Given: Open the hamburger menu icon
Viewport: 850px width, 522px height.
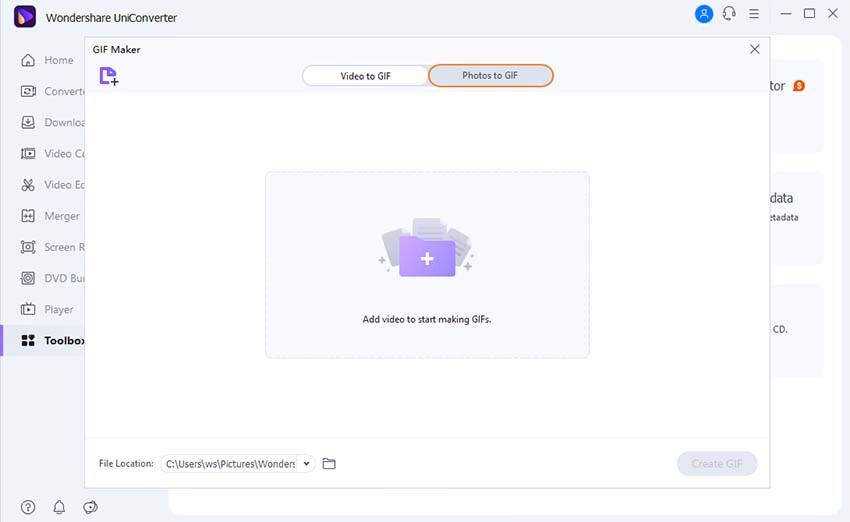Looking at the screenshot, I should coord(754,14).
